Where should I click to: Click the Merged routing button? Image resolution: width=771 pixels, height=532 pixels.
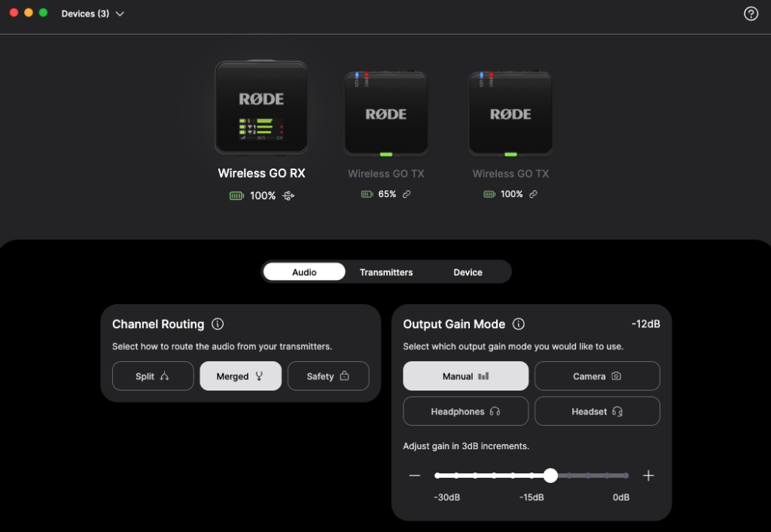[x=240, y=375]
